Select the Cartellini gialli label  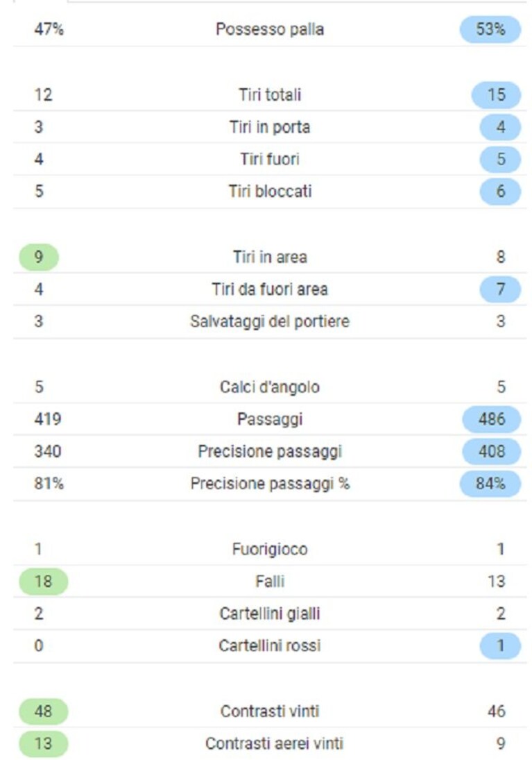[270, 614]
